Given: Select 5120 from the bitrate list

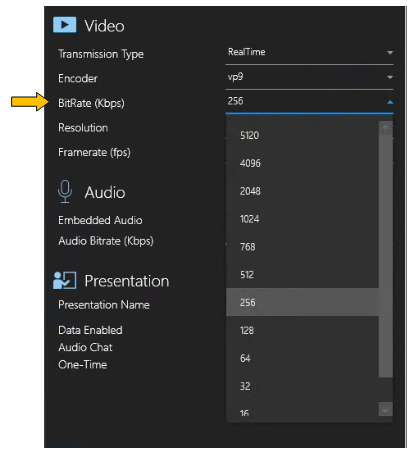Looking at the screenshot, I should click(x=302, y=135).
